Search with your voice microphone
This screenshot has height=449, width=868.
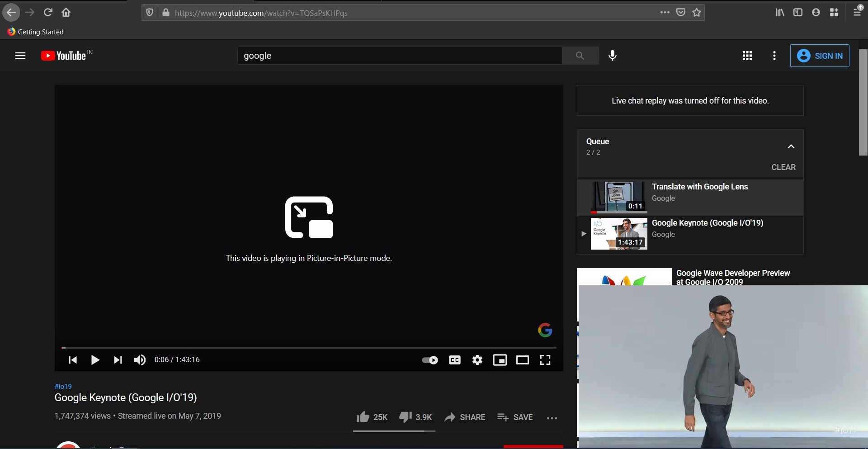pyautogui.click(x=613, y=56)
